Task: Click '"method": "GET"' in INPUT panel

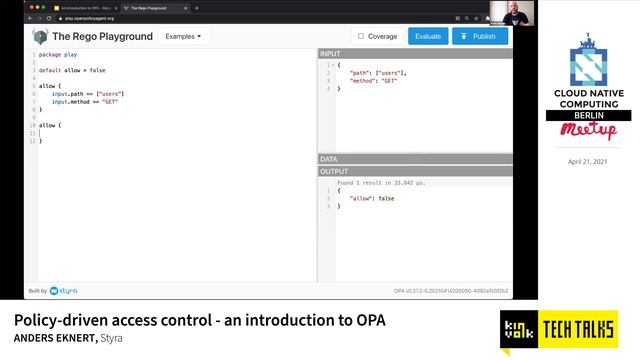Action: click(373, 80)
